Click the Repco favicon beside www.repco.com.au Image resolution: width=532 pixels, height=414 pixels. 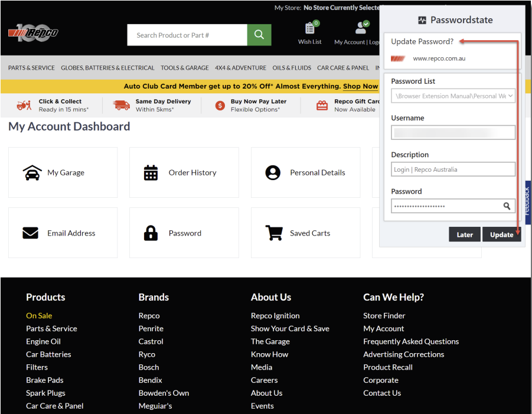point(398,58)
